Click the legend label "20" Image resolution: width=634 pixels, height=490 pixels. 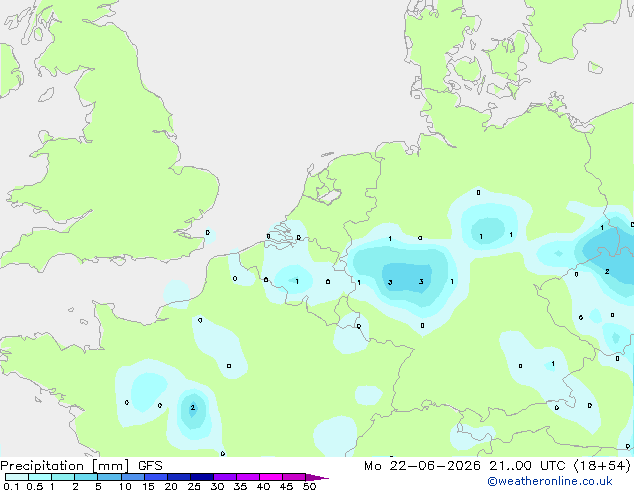(171, 486)
